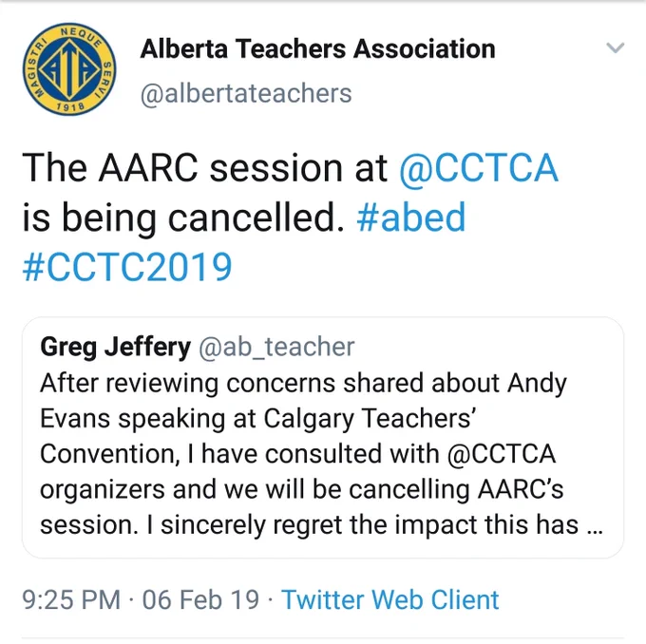Click Greg Jeffery's name in quoted tweet
This screenshot has height=644, width=646.
tap(115, 347)
